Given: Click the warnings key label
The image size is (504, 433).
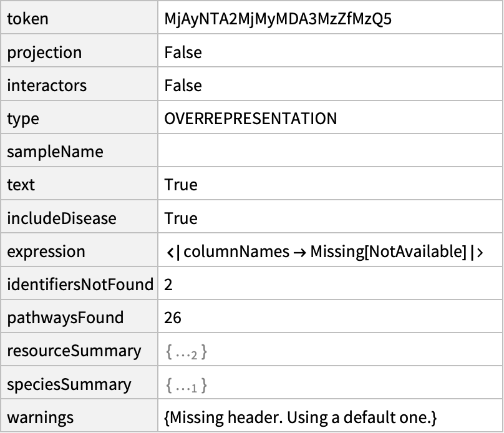Looking at the screenshot, I should pyautogui.click(x=40, y=418).
